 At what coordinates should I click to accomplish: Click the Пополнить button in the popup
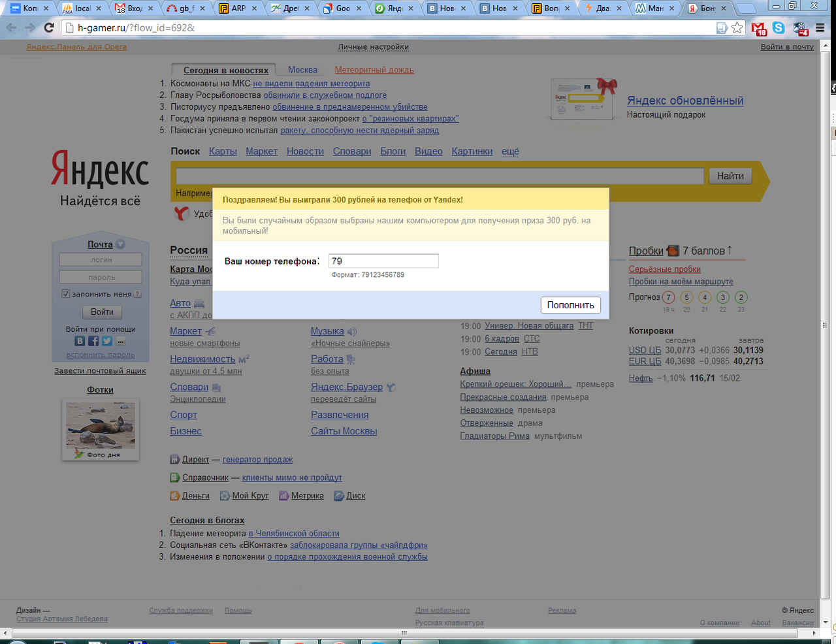point(571,305)
